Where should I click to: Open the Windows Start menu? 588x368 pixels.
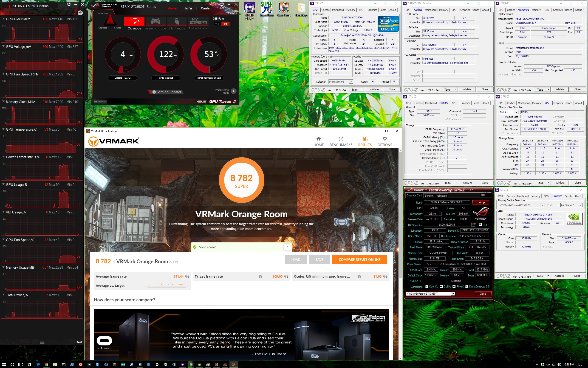(4, 364)
